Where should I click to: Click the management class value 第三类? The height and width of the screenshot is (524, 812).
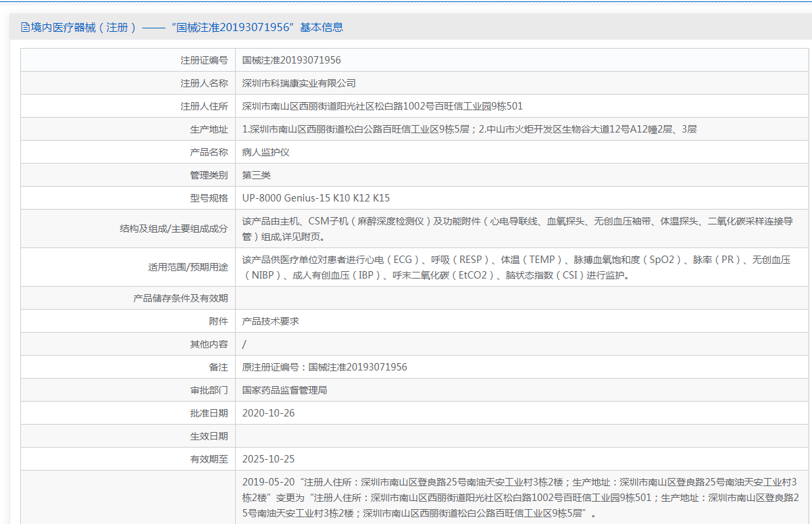pos(256,175)
